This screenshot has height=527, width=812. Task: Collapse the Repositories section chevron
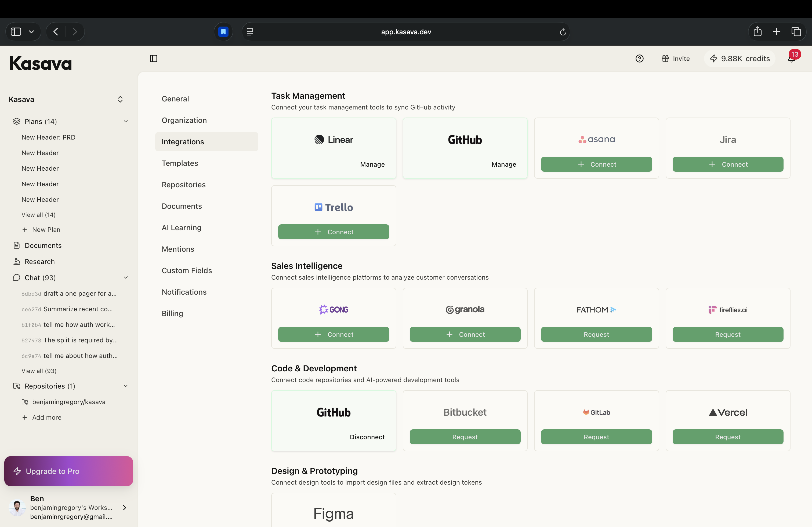(x=126, y=386)
